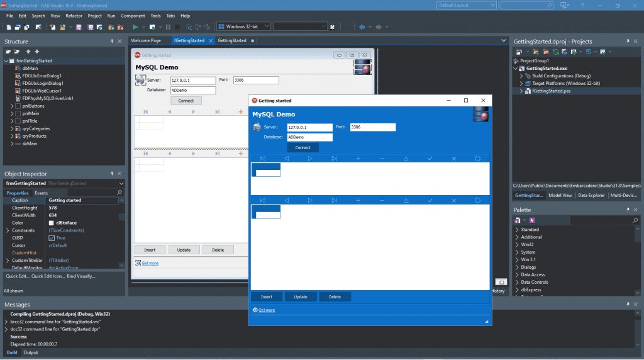Click the blue Connect button
This screenshot has height=360, width=644.
click(303, 147)
